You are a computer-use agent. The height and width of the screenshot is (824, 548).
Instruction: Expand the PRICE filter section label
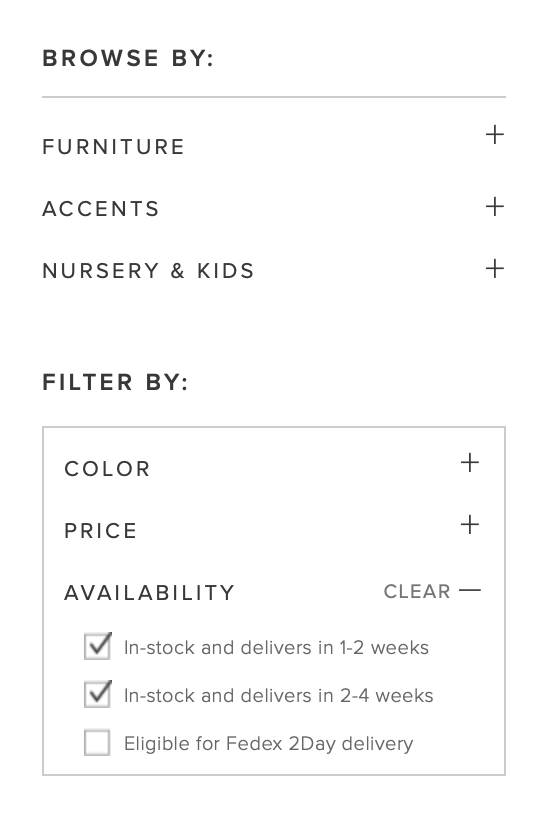click(101, 531)
